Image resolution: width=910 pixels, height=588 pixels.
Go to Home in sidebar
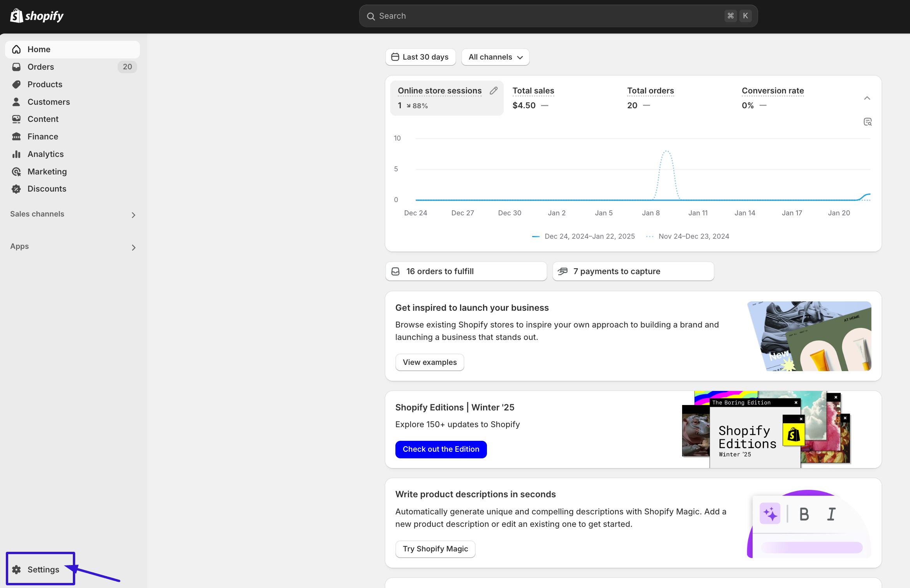click(72, 49)
